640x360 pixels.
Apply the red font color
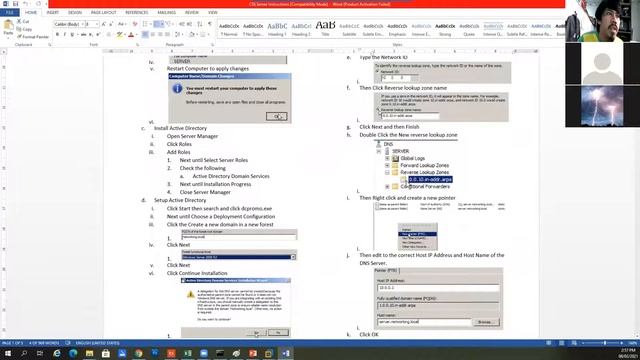[x=131, y=35]
